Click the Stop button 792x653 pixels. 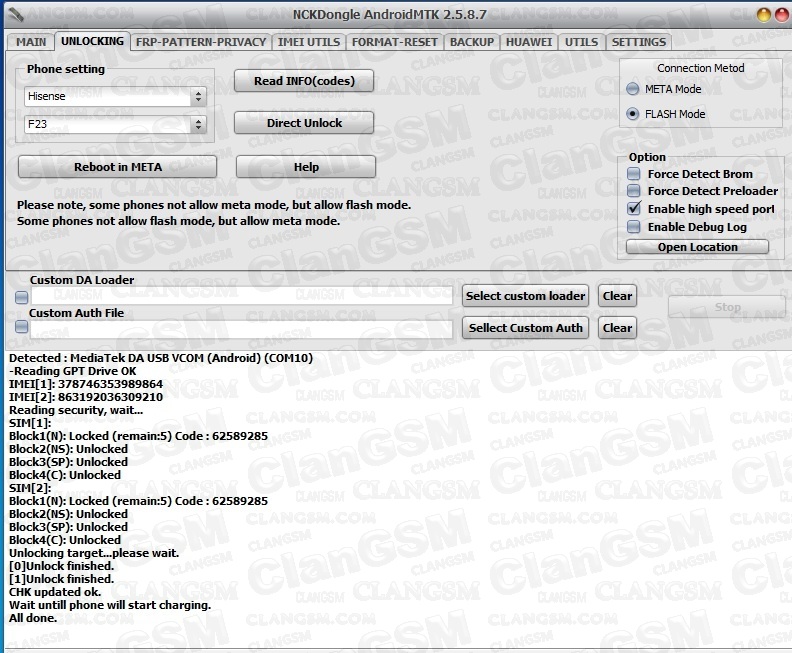point(727,307)
